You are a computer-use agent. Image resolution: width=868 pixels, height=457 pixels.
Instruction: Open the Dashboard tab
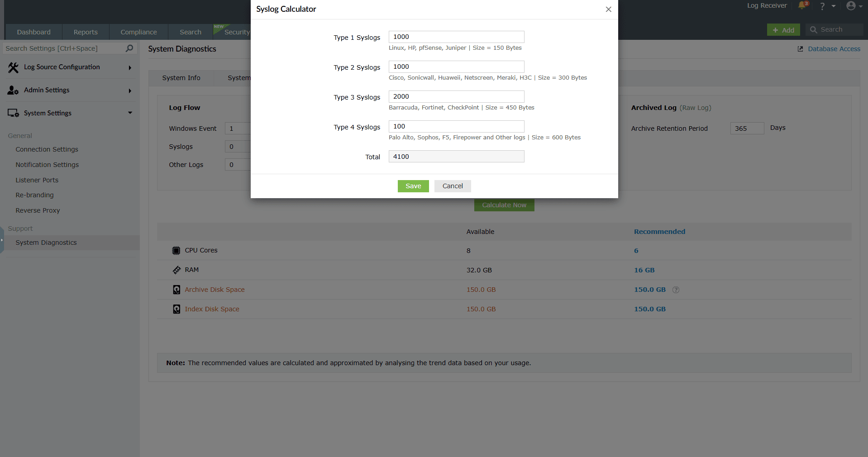(x=34, y=32)
